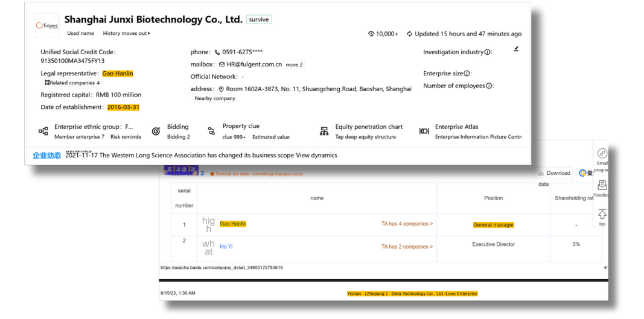The width and height of the screenshot is (644, 319).
Task: Select the Executive Director position cell
Action: (493, 244)
